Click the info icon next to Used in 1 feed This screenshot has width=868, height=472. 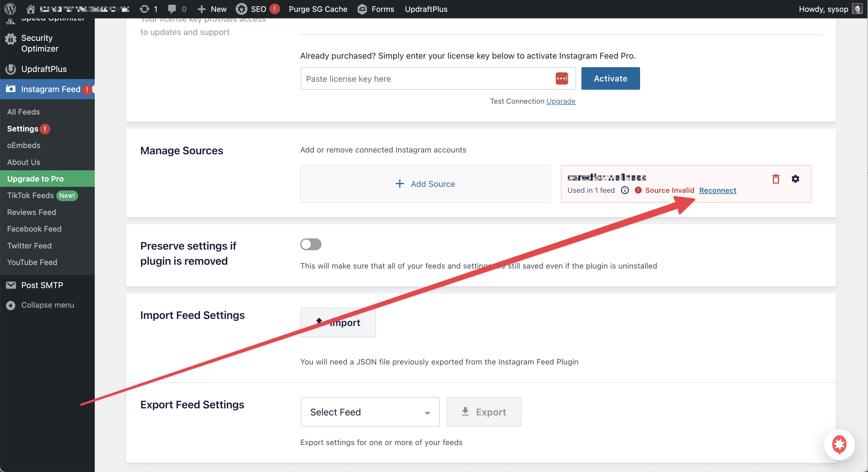(625, 190)
